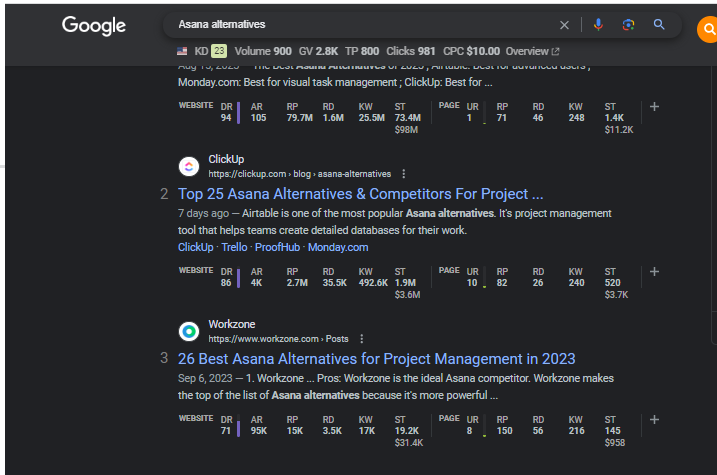Image resolution: width=717 pixels, height=475 pixels.
Task: Open the Trello sitelink
Action: 234,247
